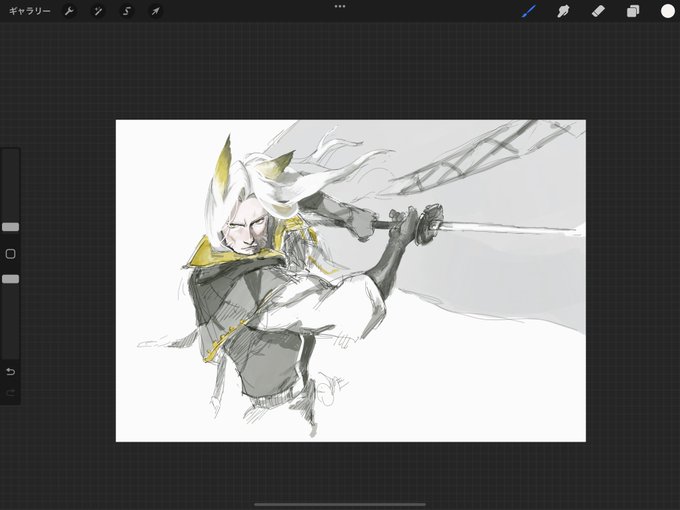Tap the three-dot menu at top center
This screenshot has height=510, width=680.
pyautogui.click(x=340, y=7)
